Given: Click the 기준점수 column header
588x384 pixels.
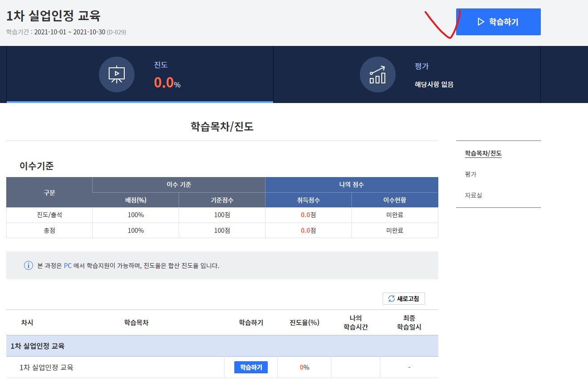Looking at the screenshot, I should coord(222,200).
